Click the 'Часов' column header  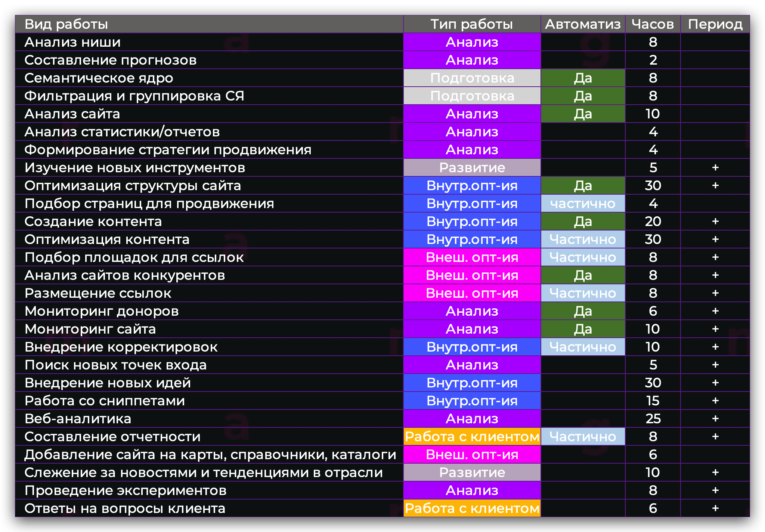click(x=653, y=24)
